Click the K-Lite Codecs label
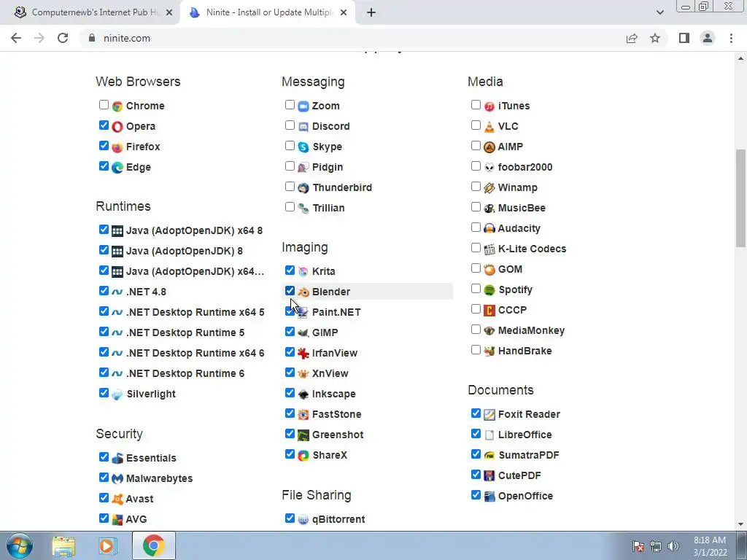This screenshot has width=747, height=560. [532, 249]
